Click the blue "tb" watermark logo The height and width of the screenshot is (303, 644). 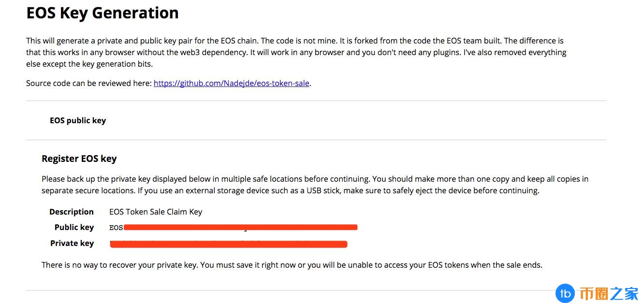click(x=564, y=293)
